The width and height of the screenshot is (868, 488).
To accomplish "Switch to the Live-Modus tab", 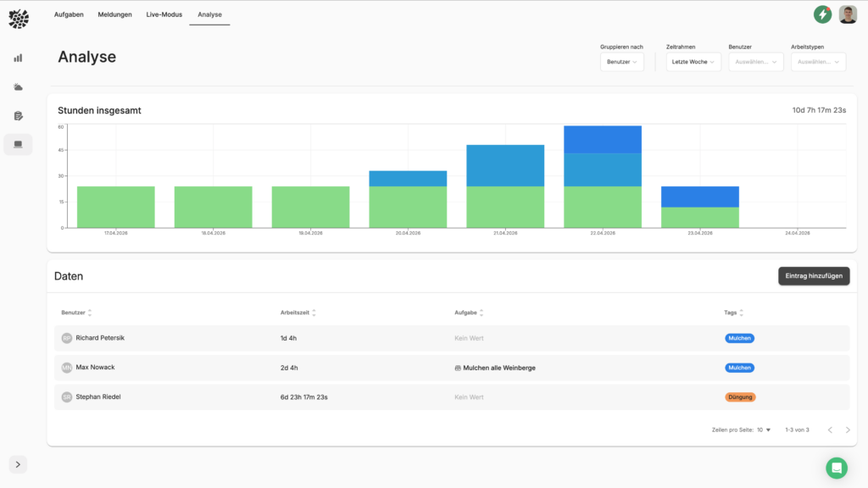I will [x=164, y=14].
